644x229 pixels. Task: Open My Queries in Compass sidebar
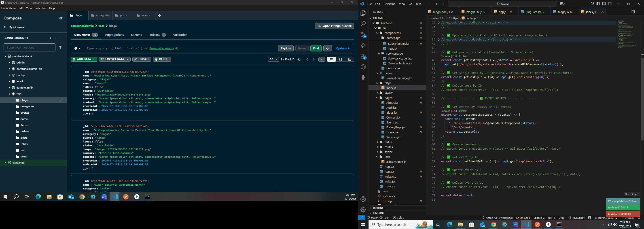point(14,27)
